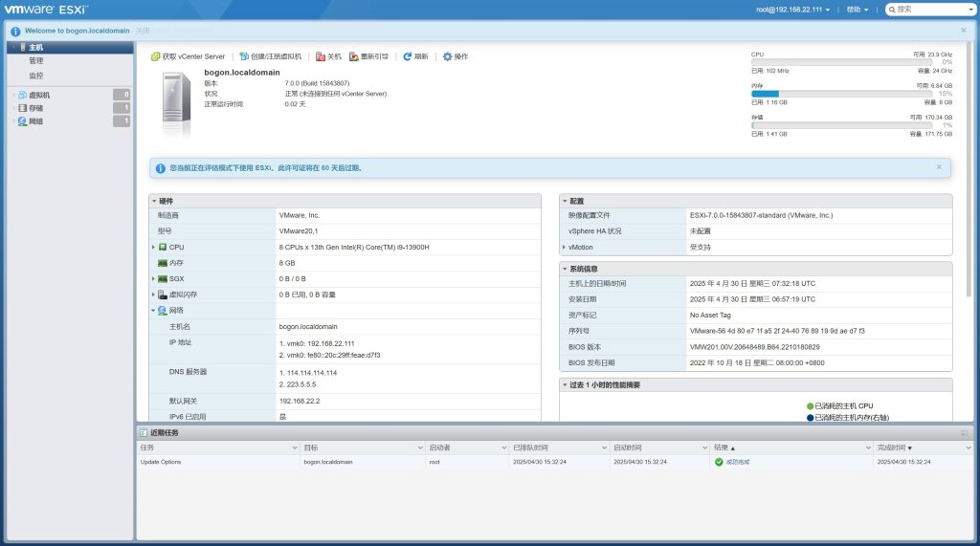Select 管理 under host
This screenshot has height=546, width=980.
coord(36,61)
